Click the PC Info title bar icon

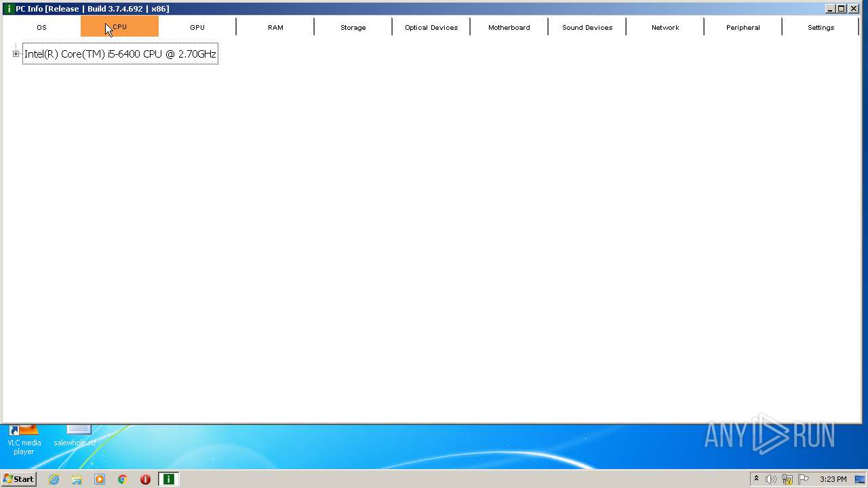8,8
